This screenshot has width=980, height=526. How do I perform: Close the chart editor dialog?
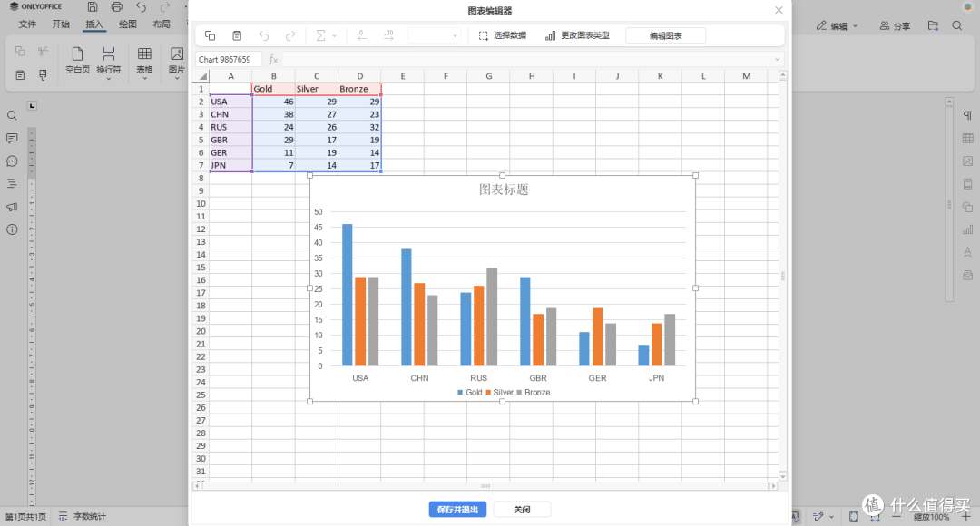(x=779, y=10)
